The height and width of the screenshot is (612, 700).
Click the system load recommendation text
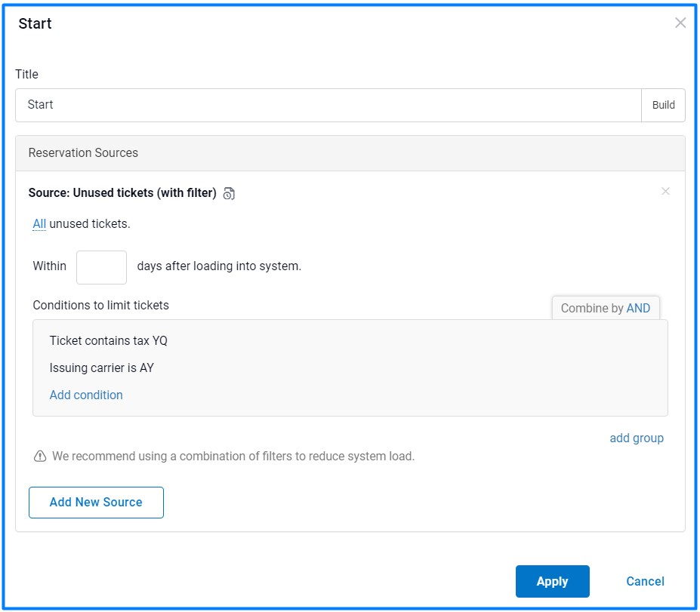233,457
